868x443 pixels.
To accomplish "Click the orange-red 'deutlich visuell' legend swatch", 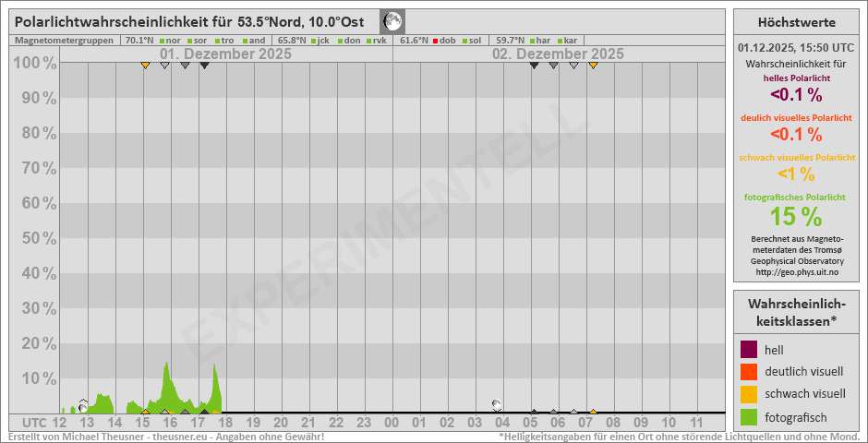I will tap(749, 371).
